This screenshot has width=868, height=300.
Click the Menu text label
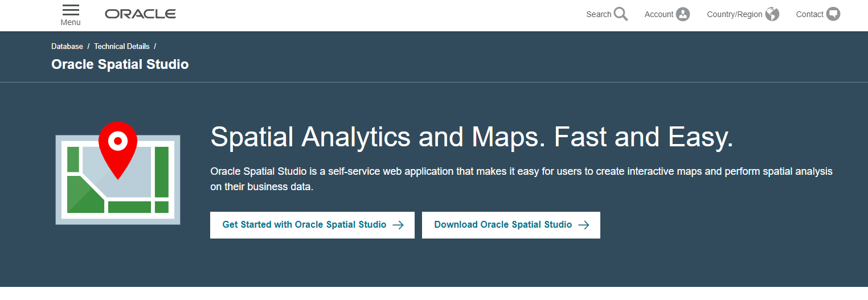pyautogui.click(x=71, y=23)
